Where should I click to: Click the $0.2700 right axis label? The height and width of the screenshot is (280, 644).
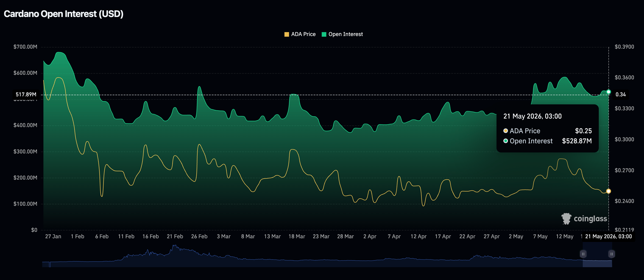[624, 170]
